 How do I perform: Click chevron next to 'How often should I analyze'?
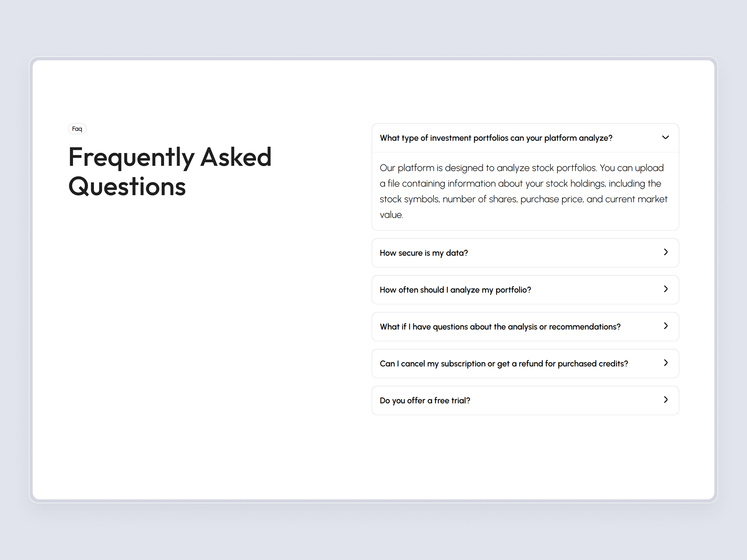pyautogui.click(x=666, y=289)
